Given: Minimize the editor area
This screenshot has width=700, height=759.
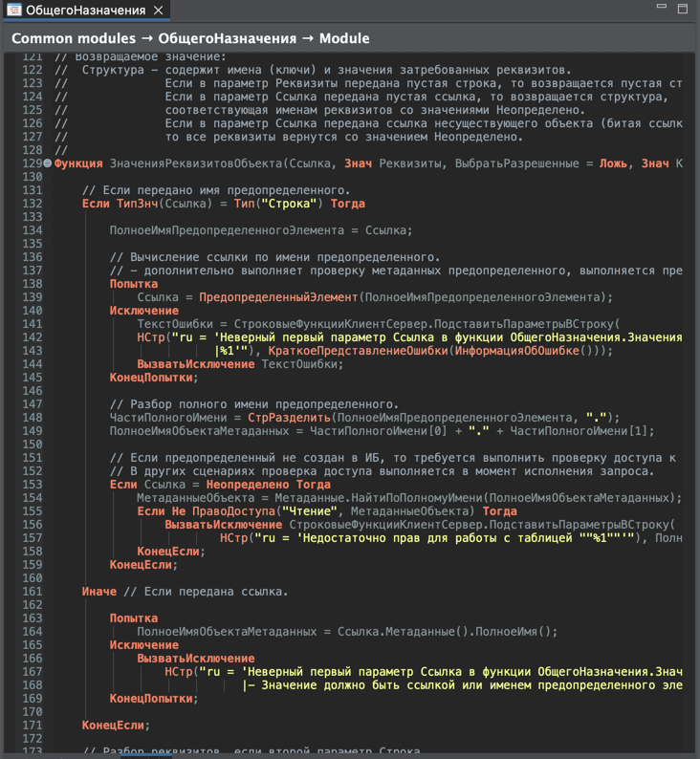Looking at the screenshot, I should [x=662, y=7].
